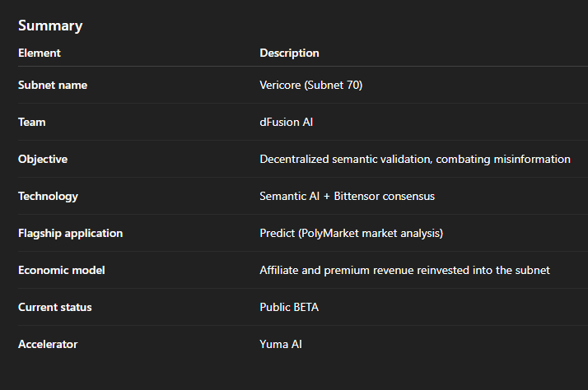
Task: Click the dFusion AI cell
Action: 286,122
